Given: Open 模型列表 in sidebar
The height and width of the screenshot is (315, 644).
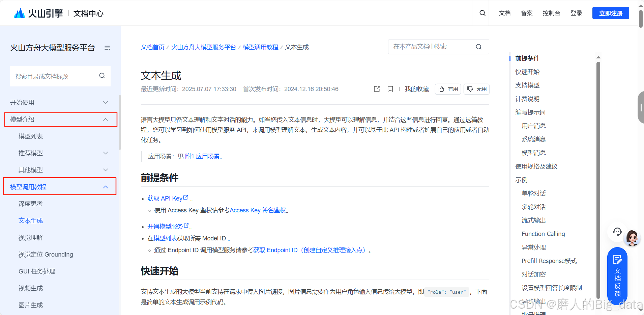Looking at the screenshot, I should click(31, 136).
